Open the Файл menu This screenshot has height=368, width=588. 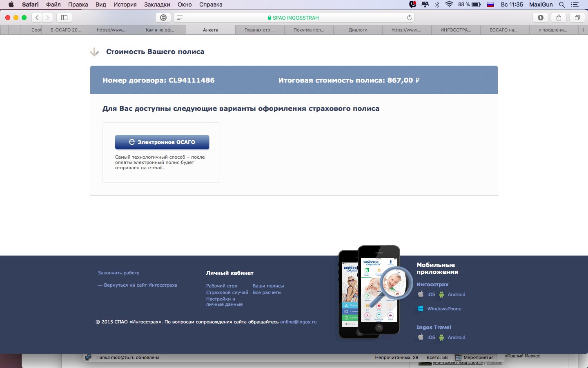point(53,4)
